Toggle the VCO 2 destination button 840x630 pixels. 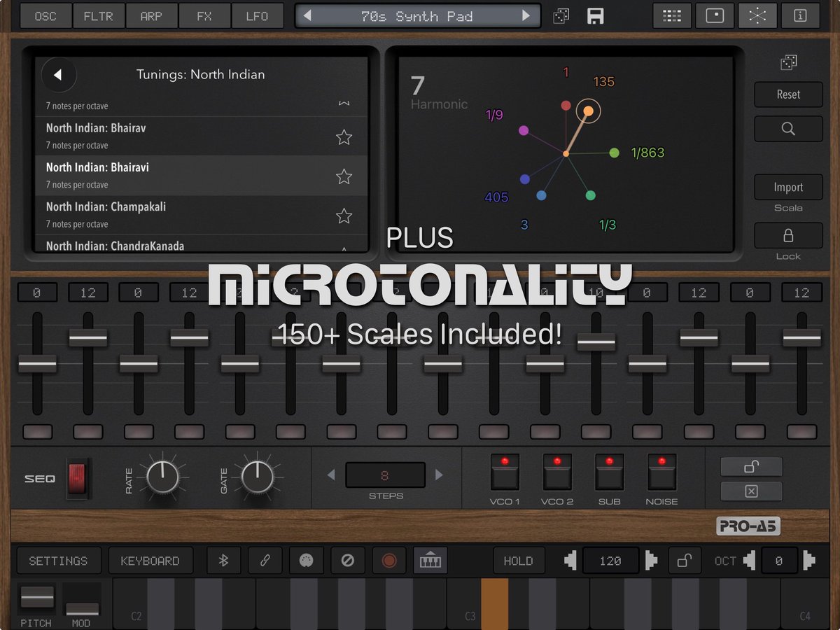[x=557, y=472]
